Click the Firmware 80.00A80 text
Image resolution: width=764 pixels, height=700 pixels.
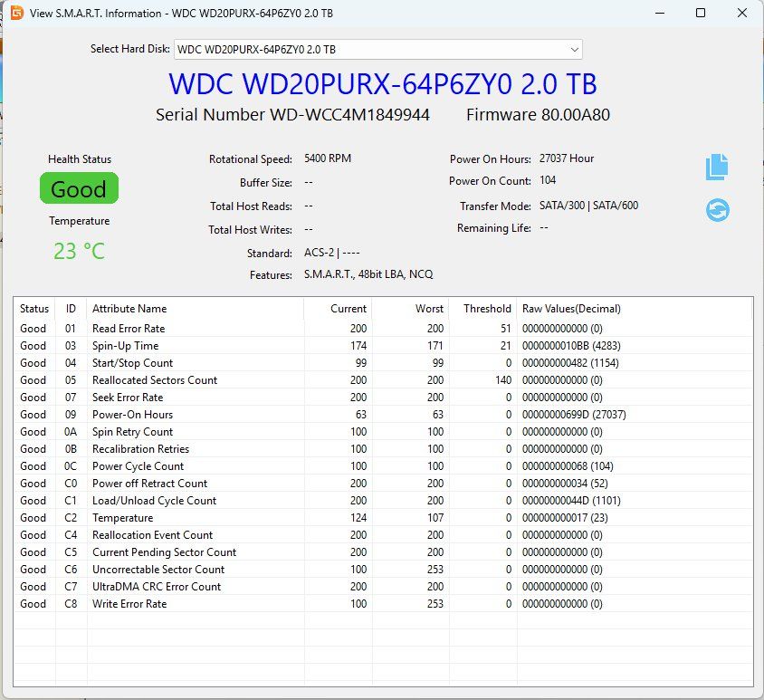538,115
